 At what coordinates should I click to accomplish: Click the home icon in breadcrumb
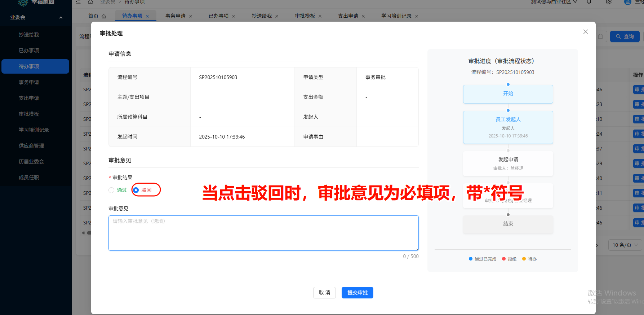click(x=90, y=2)
